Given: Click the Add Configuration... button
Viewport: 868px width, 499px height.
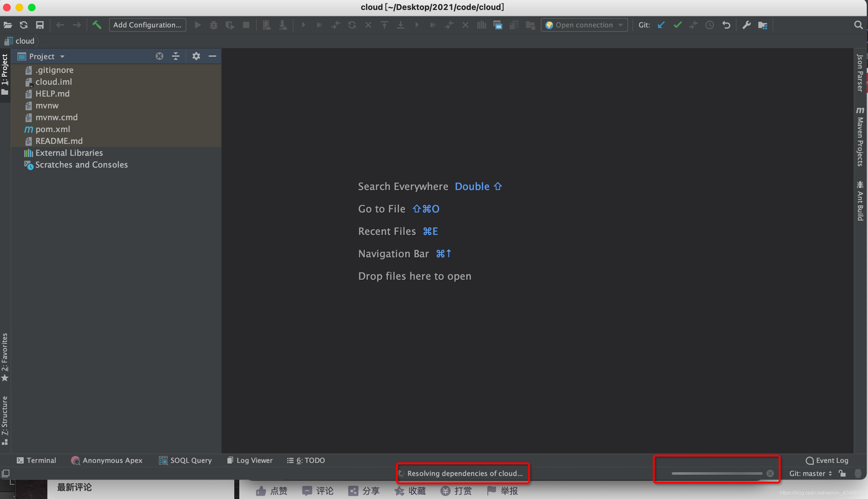Looking at the screenshot, I should point(147,25).
